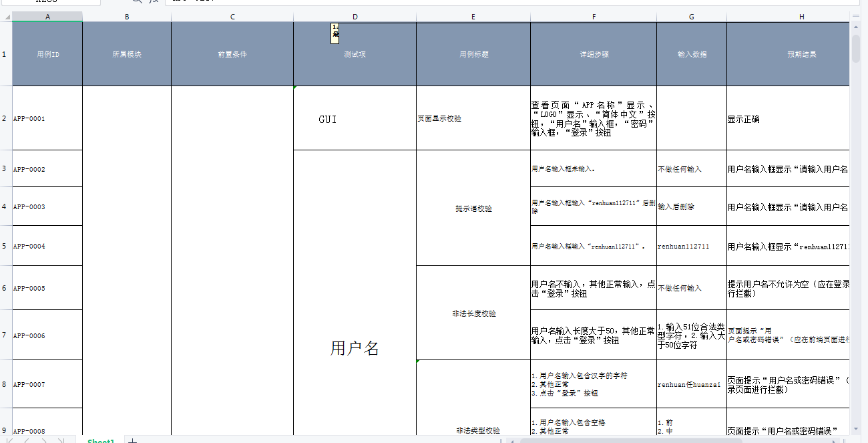Viewport: 868px width, 443px height.
Task: Switch to the Sheet1 tab
Action: [101, 440]
